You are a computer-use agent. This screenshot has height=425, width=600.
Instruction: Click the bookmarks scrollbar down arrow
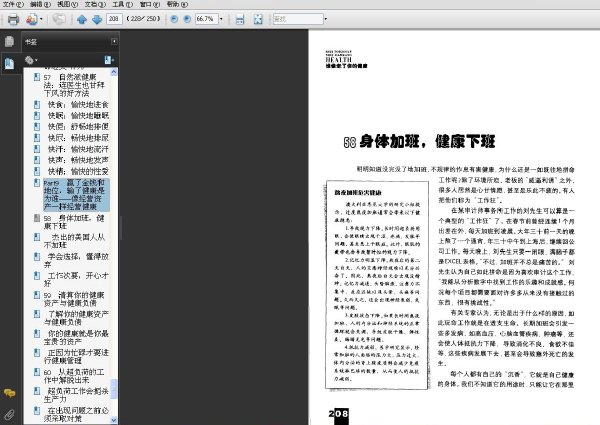pos(114,420)
